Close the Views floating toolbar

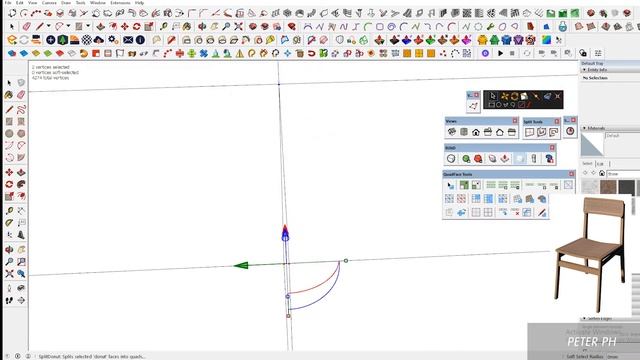(x=515, y=121)
